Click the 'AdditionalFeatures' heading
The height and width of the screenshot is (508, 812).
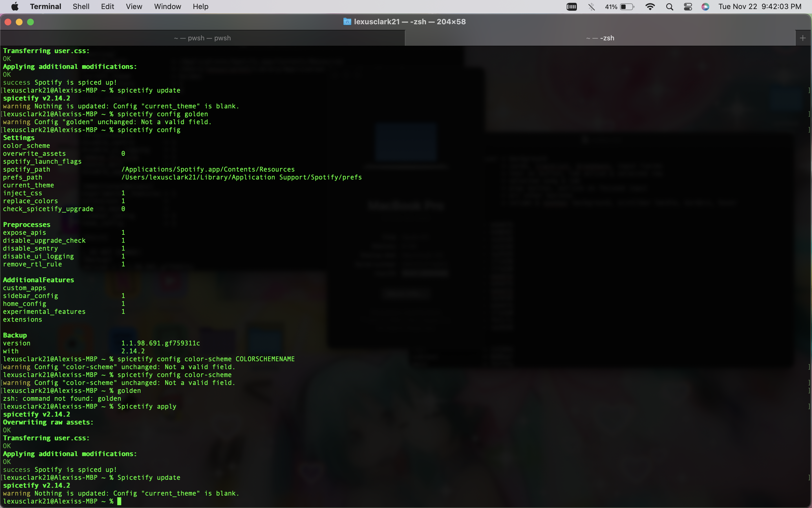[38, 280]
